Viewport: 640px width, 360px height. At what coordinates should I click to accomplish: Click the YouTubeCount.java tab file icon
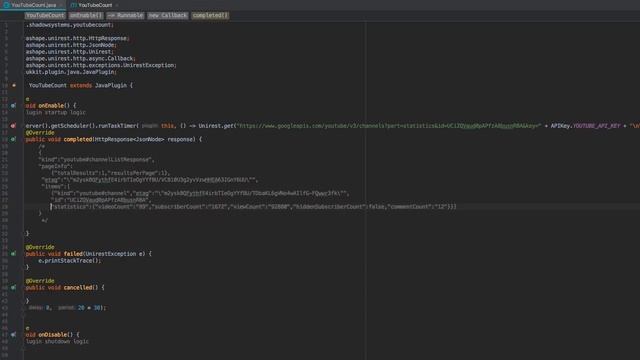(x=6, y=5)
